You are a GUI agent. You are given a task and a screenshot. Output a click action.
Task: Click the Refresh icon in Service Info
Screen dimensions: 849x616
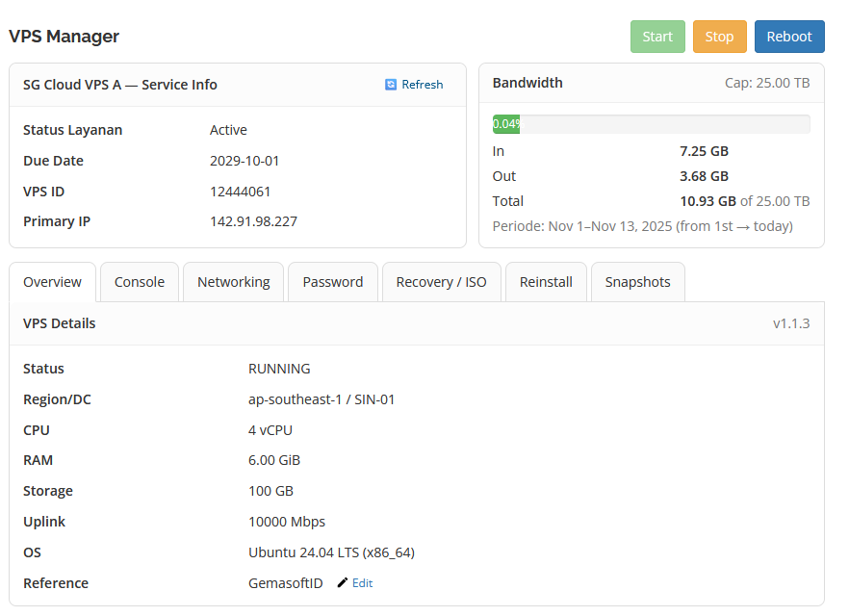pyautogui.click(x=391, y=85)
